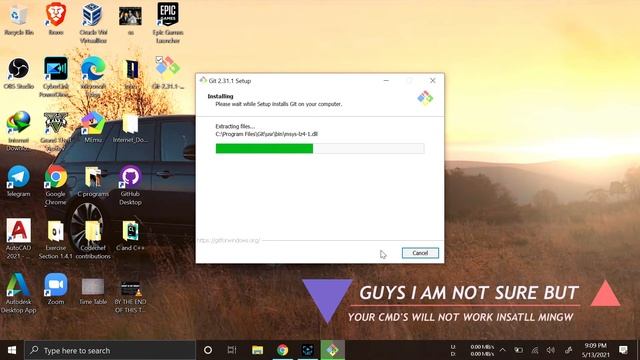
Task: Open Task View on the taskbar
Action: (x=232, y=350)
